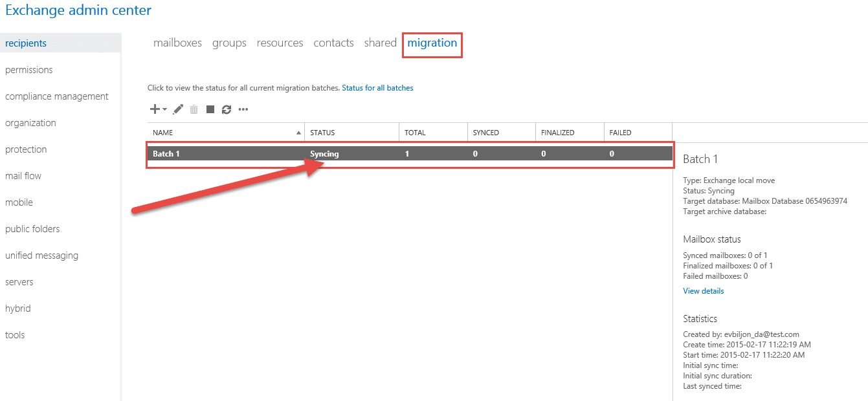Click the Batch 1 details pane title

[x=700, y=159]
